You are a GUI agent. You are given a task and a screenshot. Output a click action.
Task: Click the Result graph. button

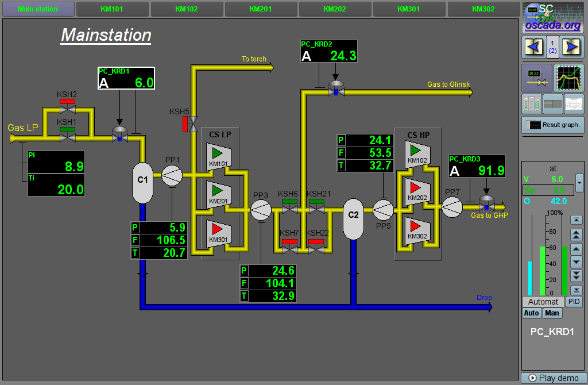coord(552,125)
